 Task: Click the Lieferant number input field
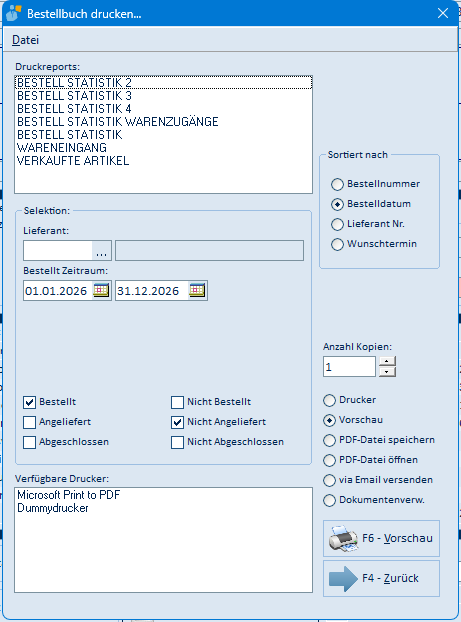click(x=58, y=251)
